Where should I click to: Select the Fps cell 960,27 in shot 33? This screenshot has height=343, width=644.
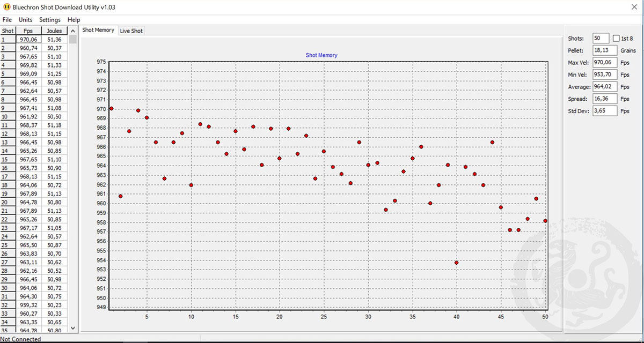(28, 314)
